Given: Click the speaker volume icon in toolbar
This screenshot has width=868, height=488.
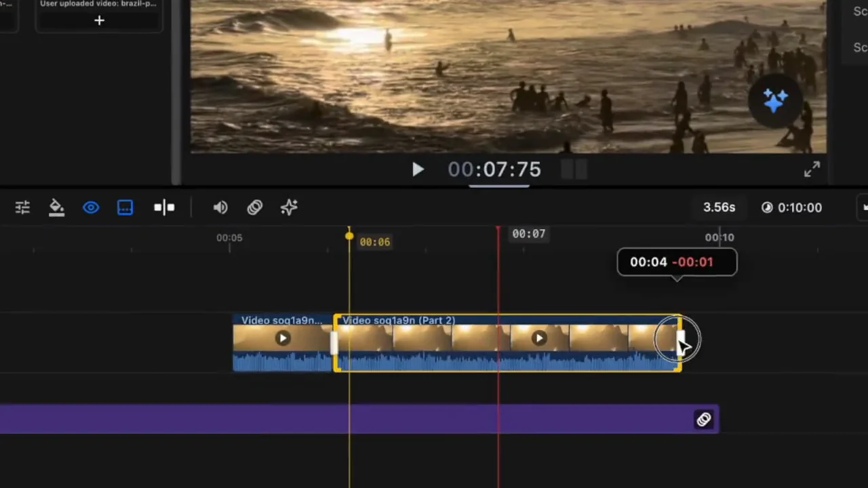Looking at the screenshot, I should click(x=220, y=207).
